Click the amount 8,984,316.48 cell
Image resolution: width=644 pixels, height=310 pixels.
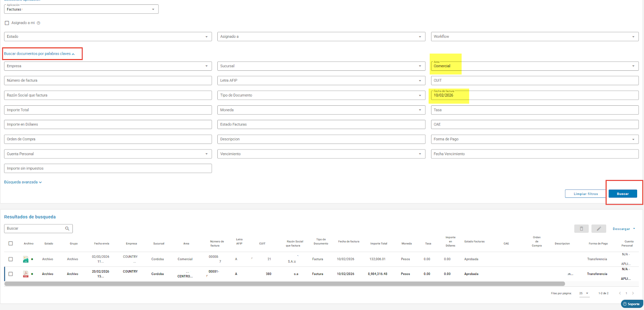378,274
